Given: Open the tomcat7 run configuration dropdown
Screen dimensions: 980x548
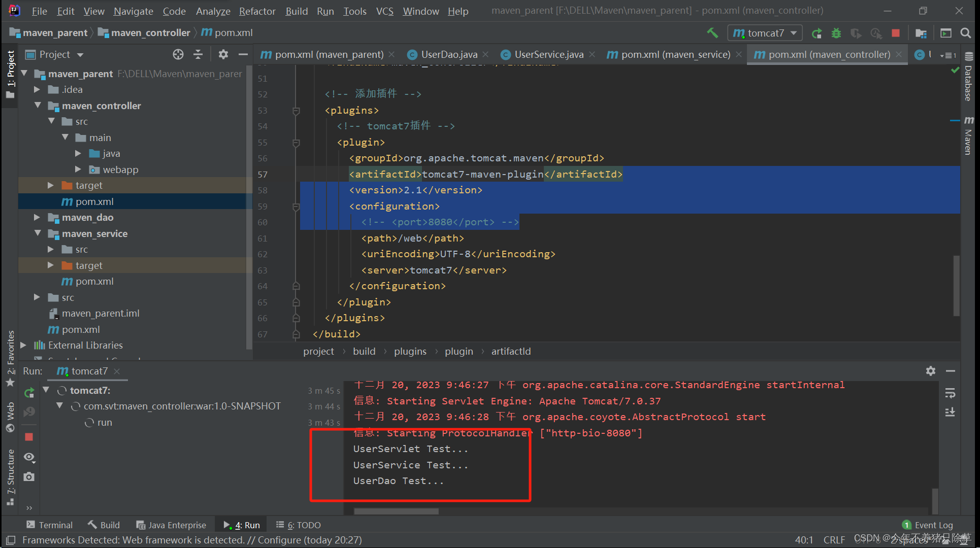Looking at the screenshot, I should [765, 33].
